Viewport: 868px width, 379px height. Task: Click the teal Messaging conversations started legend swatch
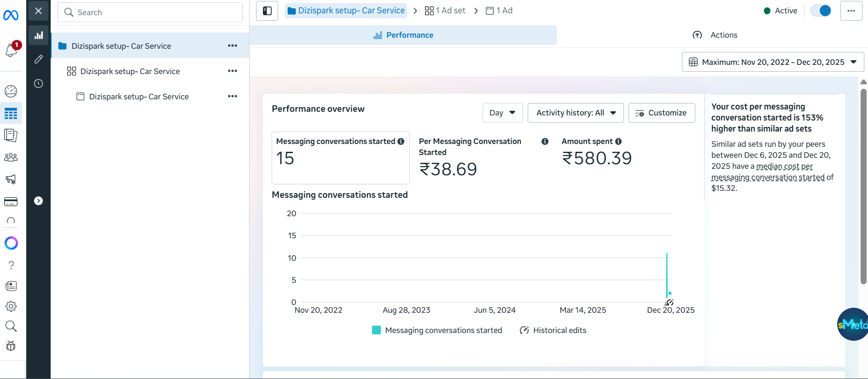(x=376, y=330)
